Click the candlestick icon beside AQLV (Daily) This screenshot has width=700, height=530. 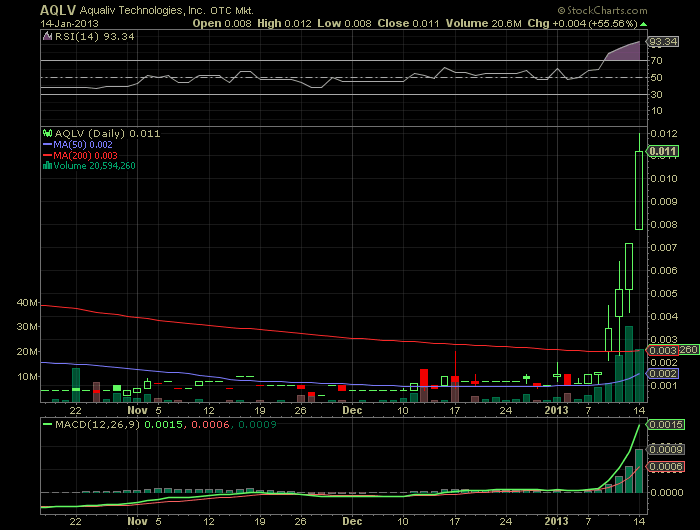pyautogui.click(x=47, y=133)
